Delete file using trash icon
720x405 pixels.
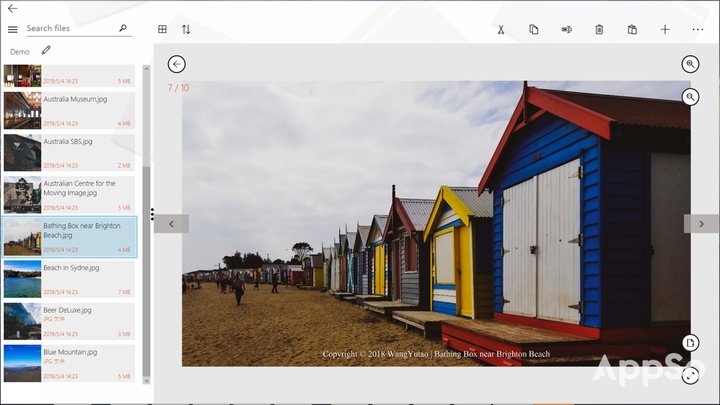[599, 29]
